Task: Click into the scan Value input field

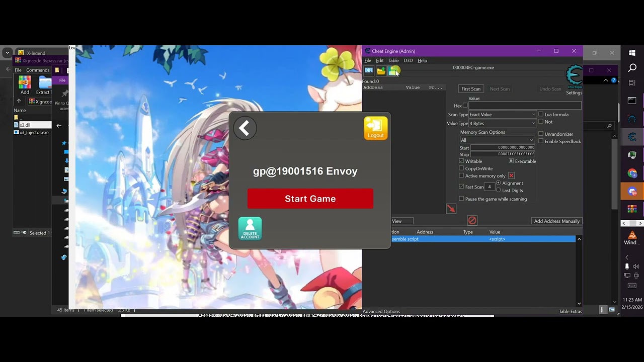Action: pyautogui.click(x=525, y=106)
